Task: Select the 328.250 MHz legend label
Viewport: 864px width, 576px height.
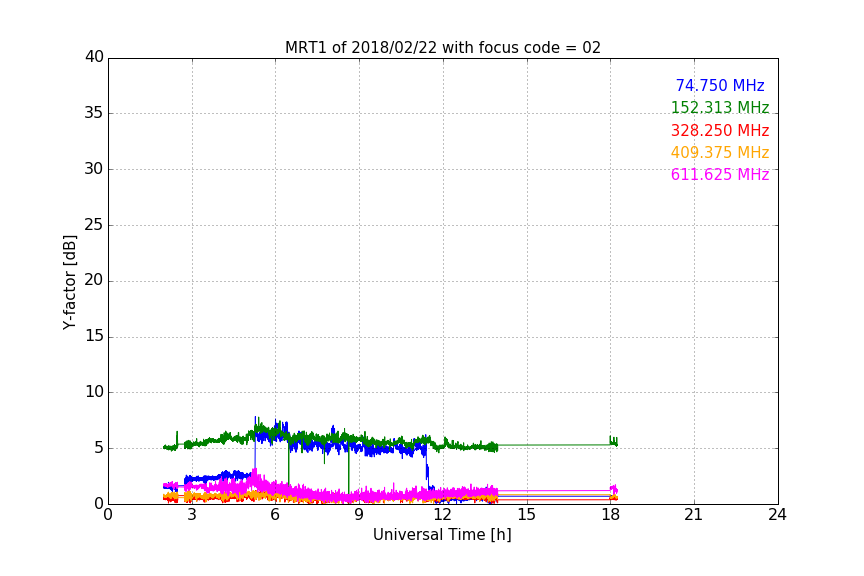Action: pyautogui.click(x=720, y=131)
